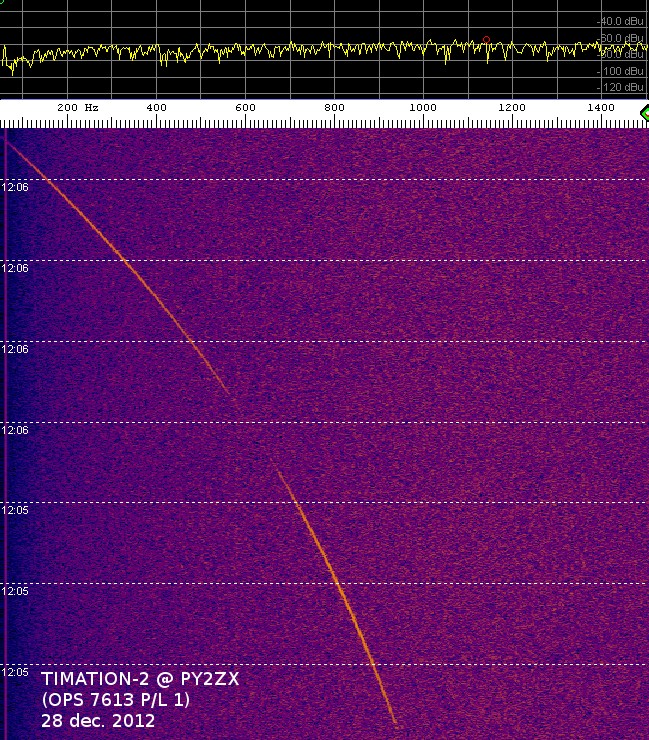The height and width of the screenshot is (740, 649).
Task: Click the 400 mark on frequency ruler
Action: click(156, 107)
